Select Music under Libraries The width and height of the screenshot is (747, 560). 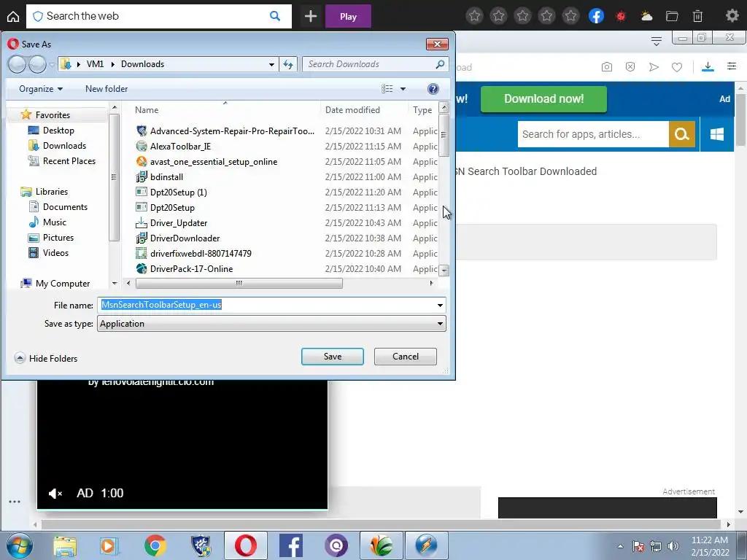click(54, 222)
